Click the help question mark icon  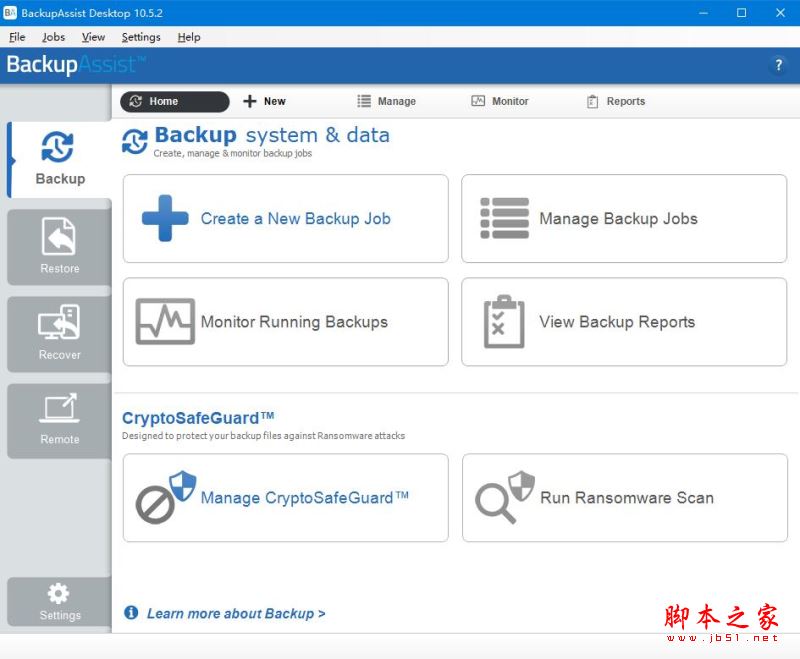click(x=778, y=65)
